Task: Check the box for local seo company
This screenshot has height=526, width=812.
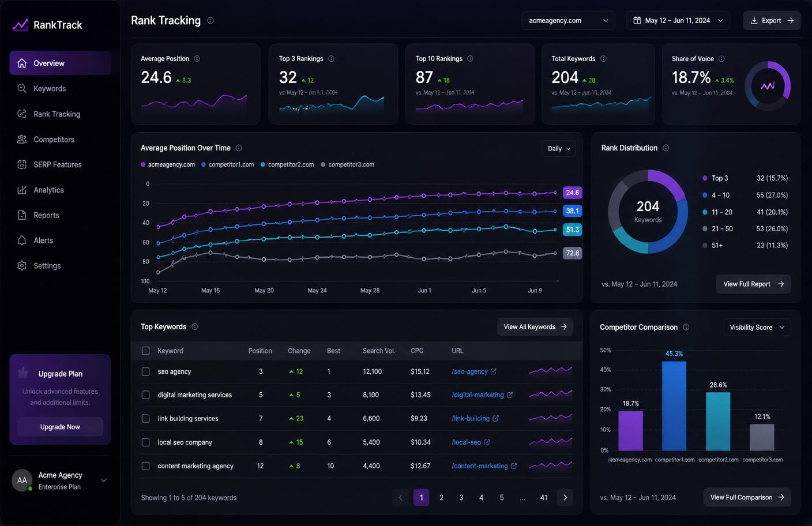Action: [x=146, y=442]
